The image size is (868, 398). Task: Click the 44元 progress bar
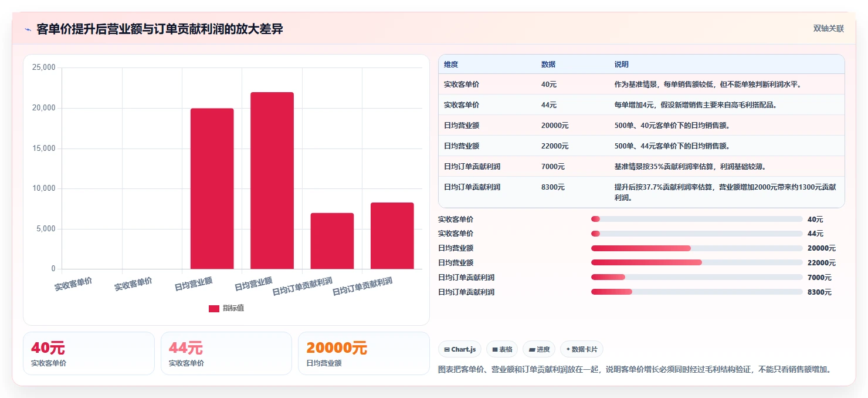tap(697, 234)
